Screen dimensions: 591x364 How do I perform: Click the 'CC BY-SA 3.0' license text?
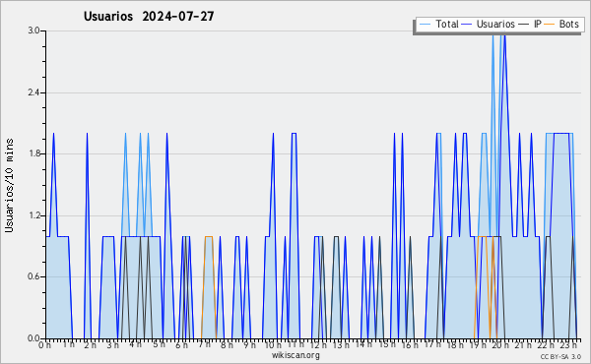click(x=560, y=356)
